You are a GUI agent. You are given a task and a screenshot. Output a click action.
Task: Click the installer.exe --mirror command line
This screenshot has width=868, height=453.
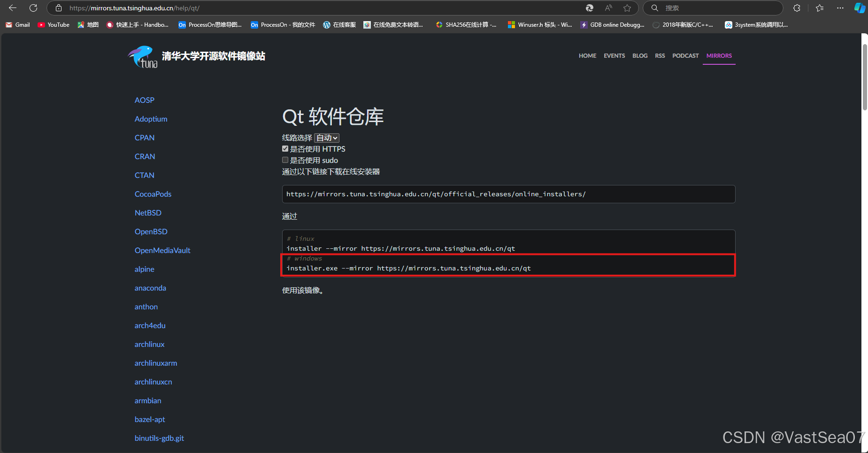tap(408, 268)
